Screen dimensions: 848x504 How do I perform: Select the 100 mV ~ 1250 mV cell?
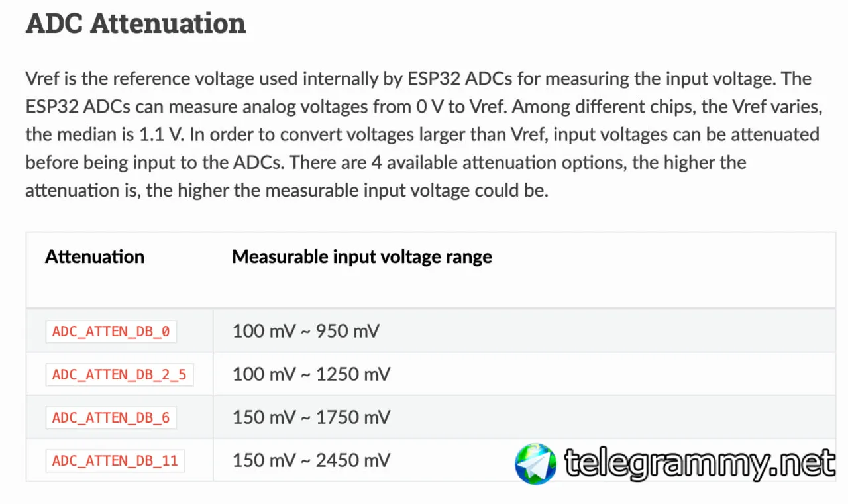click(x=311, y=374)
